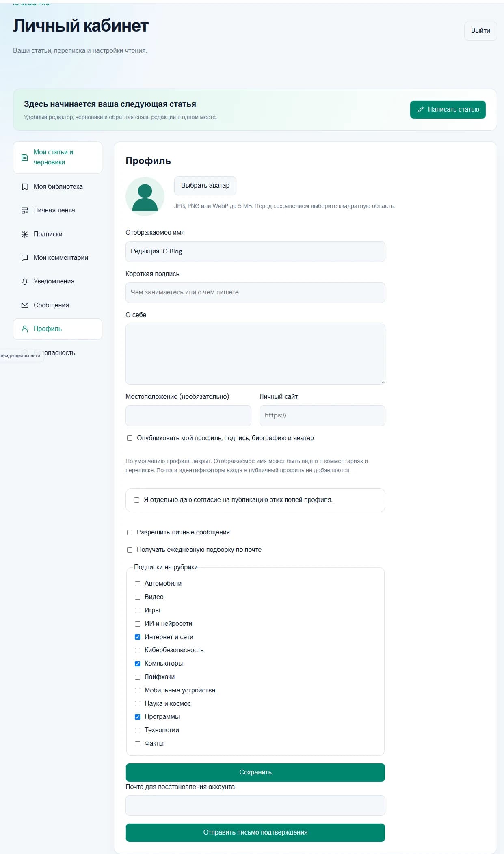504x854 pixels.
Task: Check the Технологии rubric checkbox
Action: [138, 730]
